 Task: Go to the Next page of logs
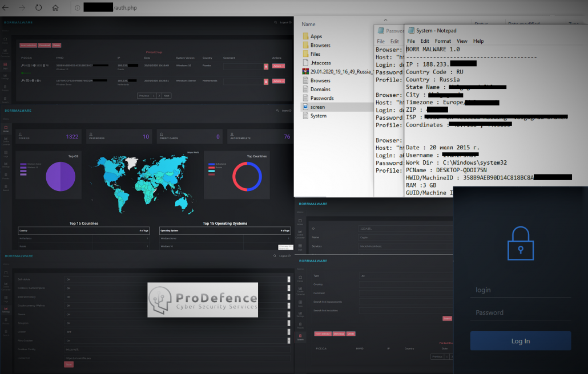click(x=167, y=95)
